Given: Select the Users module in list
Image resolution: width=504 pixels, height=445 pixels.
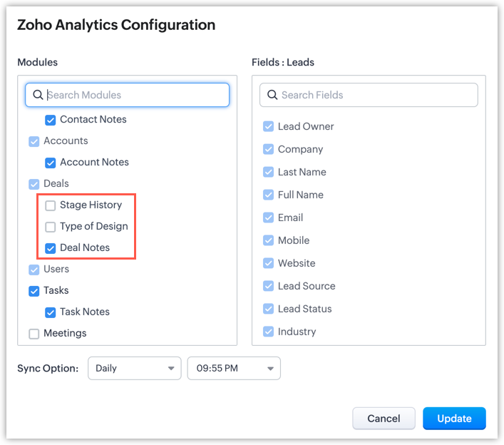Looking at the screenshot, I should click(56, 270).
